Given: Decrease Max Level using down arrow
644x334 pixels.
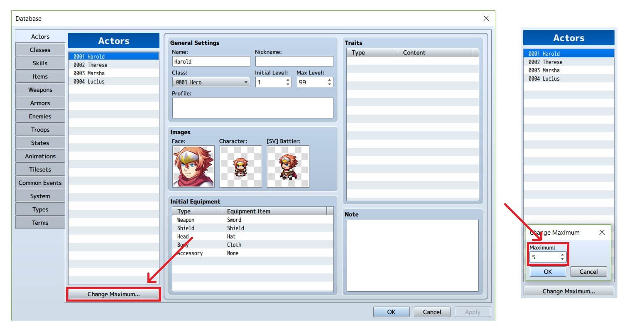Looking at the screenshot, I should [x=330, y=84].
